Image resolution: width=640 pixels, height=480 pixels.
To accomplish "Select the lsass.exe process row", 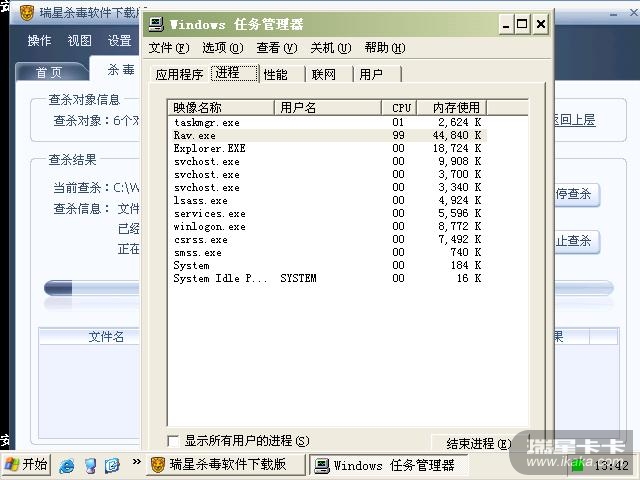I will 327,201.
